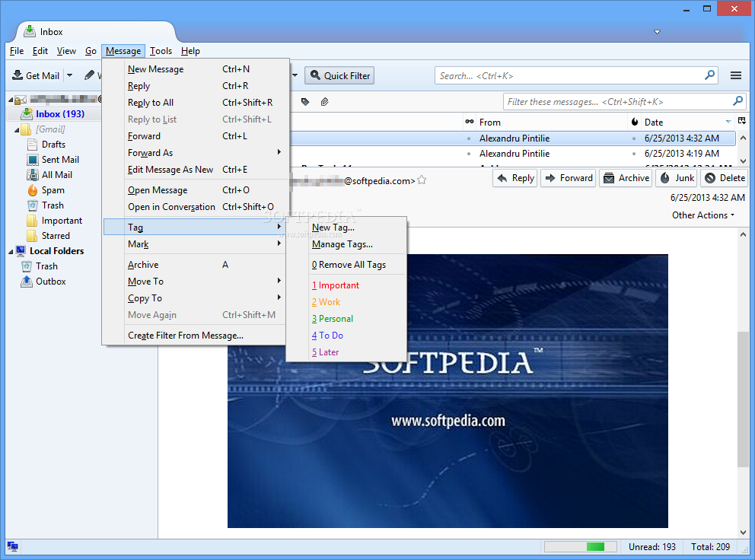Apply blue To Do tag
Image resolution: width=755 pixels, height=560 pixels.
tap(347, 336)
